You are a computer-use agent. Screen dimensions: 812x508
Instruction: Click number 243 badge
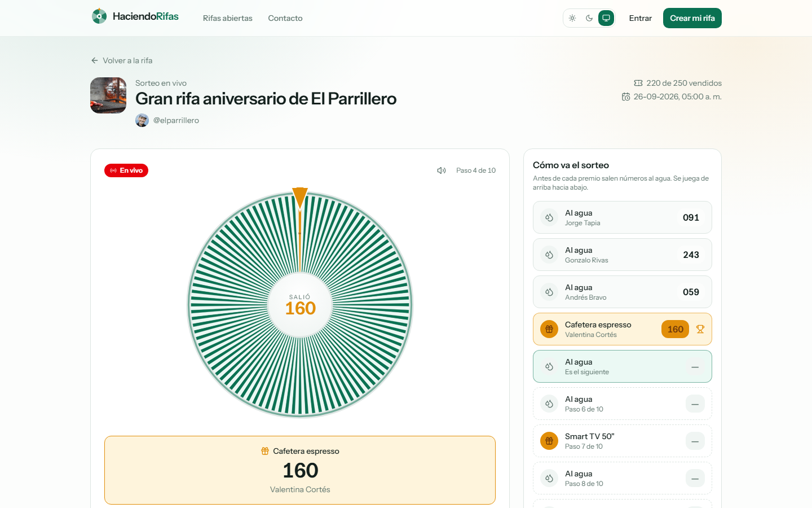pos(691,255)
